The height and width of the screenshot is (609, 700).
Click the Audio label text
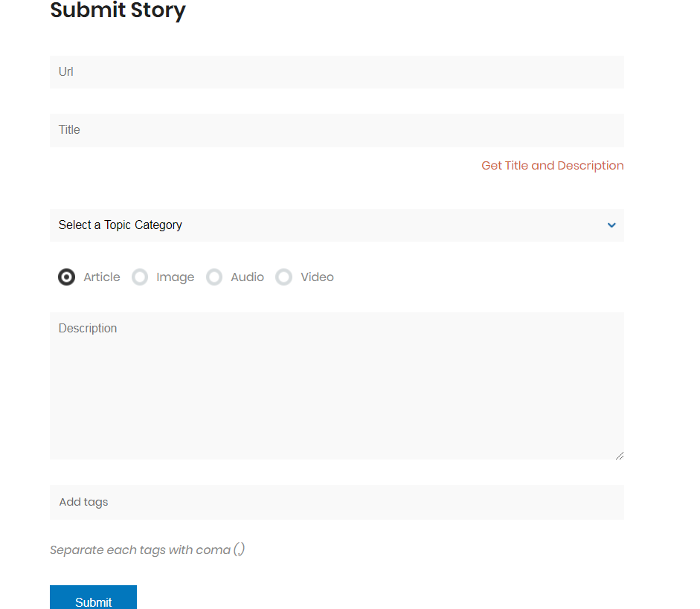pyautogui.click(x=247, y=277)
